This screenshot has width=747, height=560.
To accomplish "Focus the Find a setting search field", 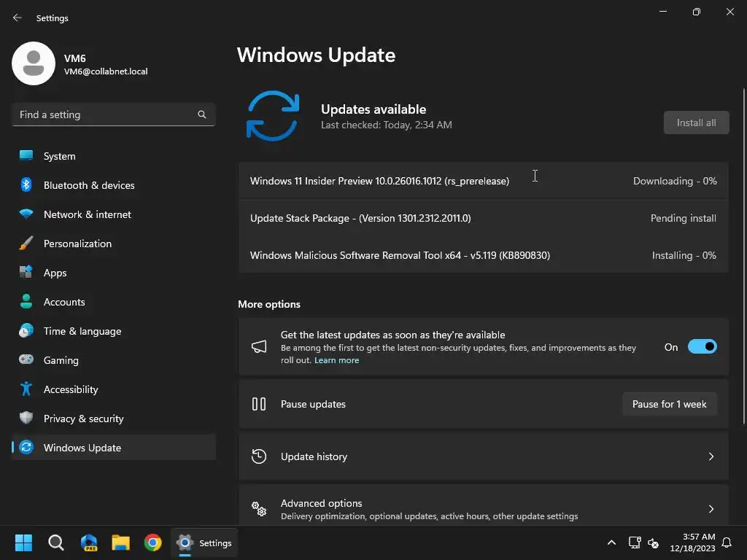I will [113, 114].
